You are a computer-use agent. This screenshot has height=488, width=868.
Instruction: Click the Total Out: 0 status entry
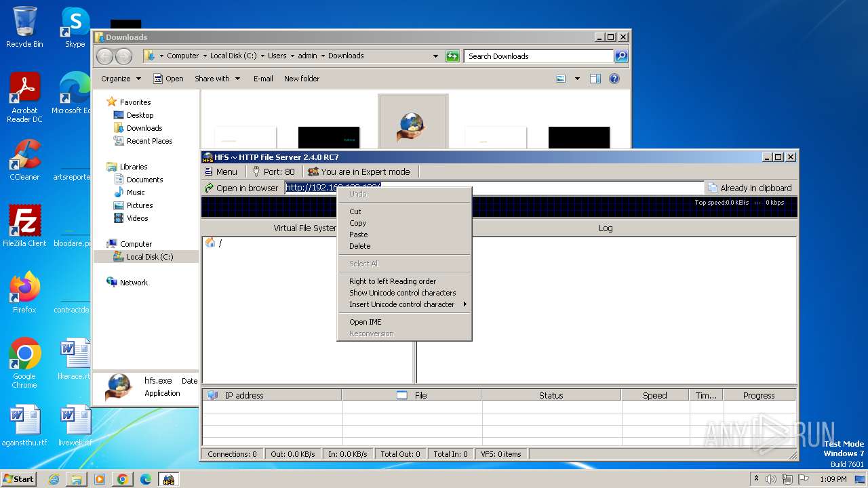click(400, 454)
